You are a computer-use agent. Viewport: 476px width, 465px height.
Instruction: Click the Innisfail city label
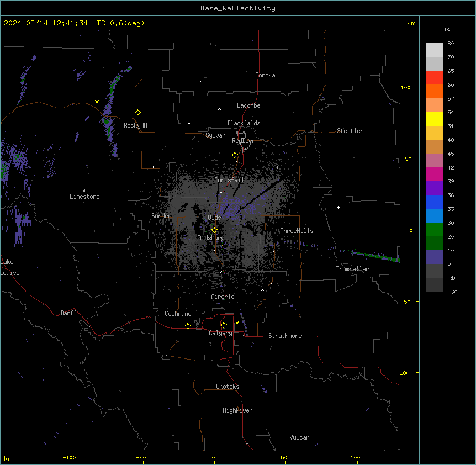pos(229,180)
